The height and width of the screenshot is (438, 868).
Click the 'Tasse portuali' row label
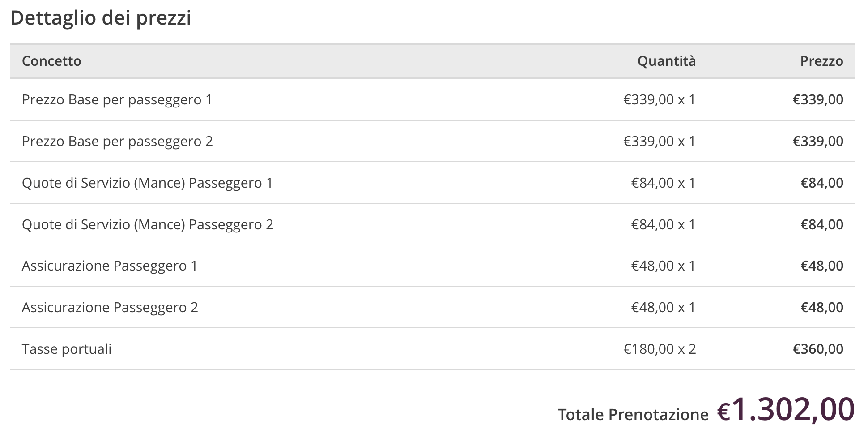coord(67,349)
